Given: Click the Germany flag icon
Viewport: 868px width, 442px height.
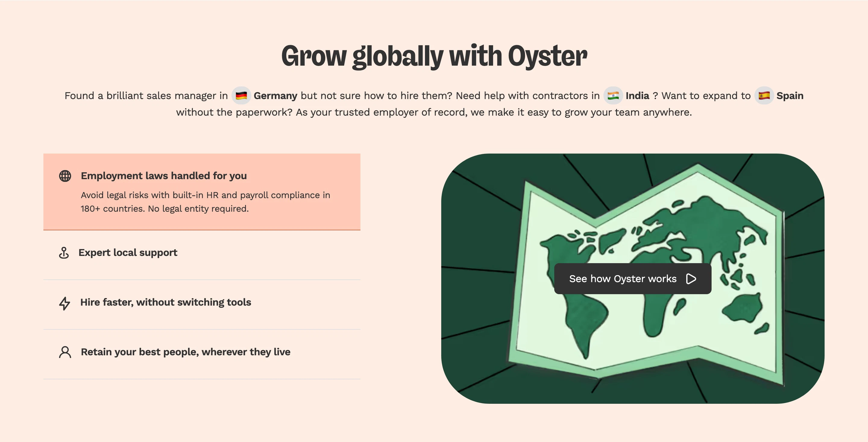Looking at the screenshot, I should 241,96.
